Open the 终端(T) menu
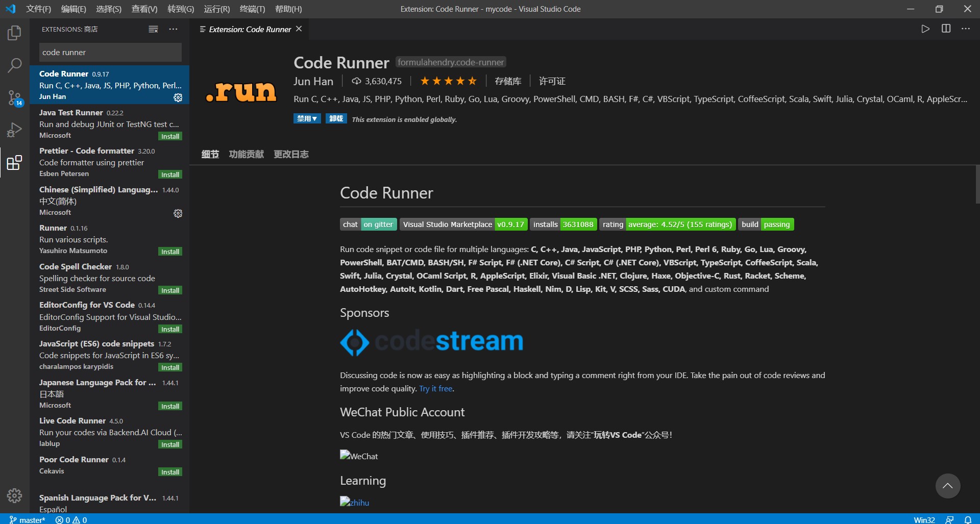The width and height of the screenshot is (980, 524). click(x=252, y=9)
